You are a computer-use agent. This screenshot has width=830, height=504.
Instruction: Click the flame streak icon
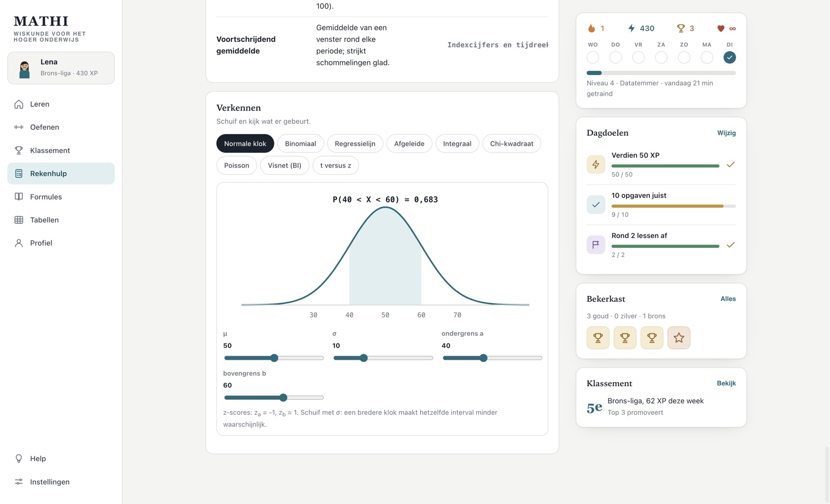[x=591, y=28]
